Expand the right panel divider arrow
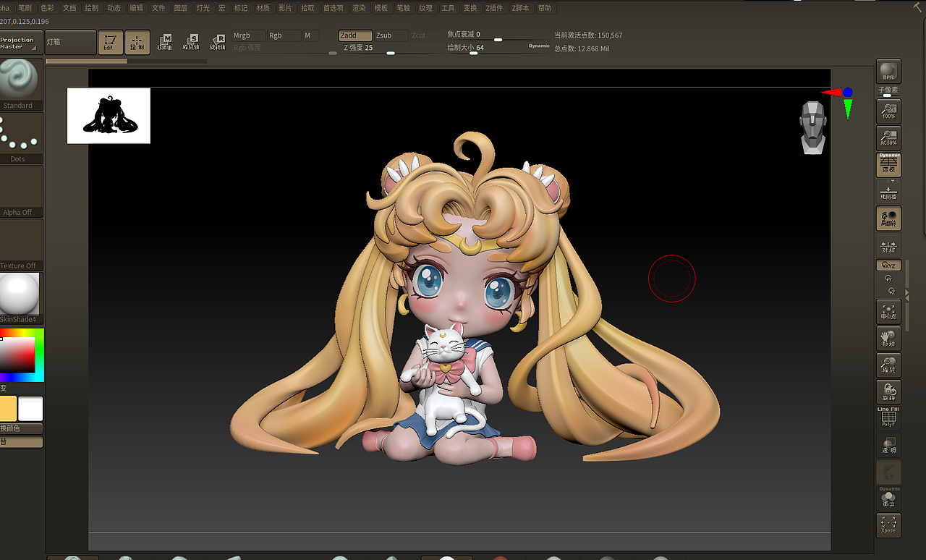The height and width of the screenshot is (560, 926). [907, 293]
